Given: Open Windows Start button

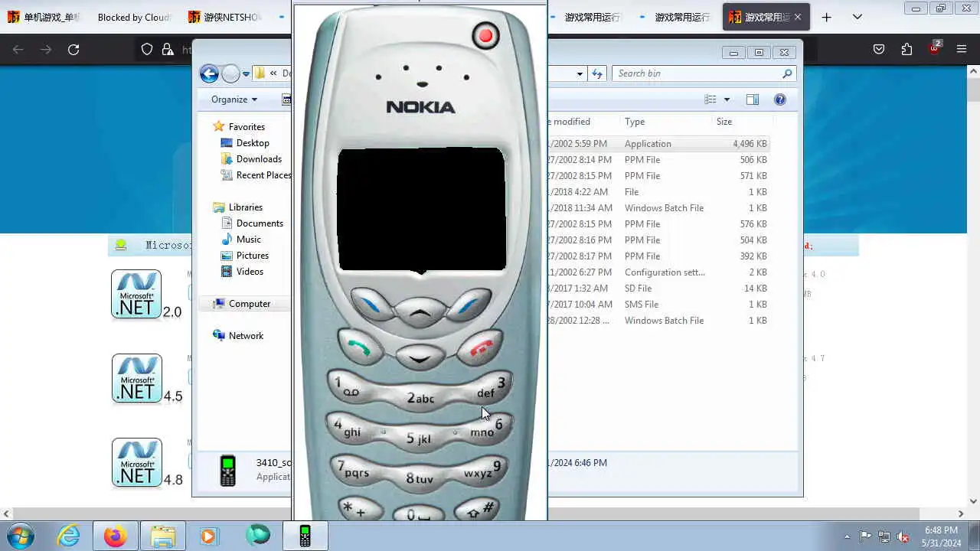Looking at the screenshot, I should point(20,536).
